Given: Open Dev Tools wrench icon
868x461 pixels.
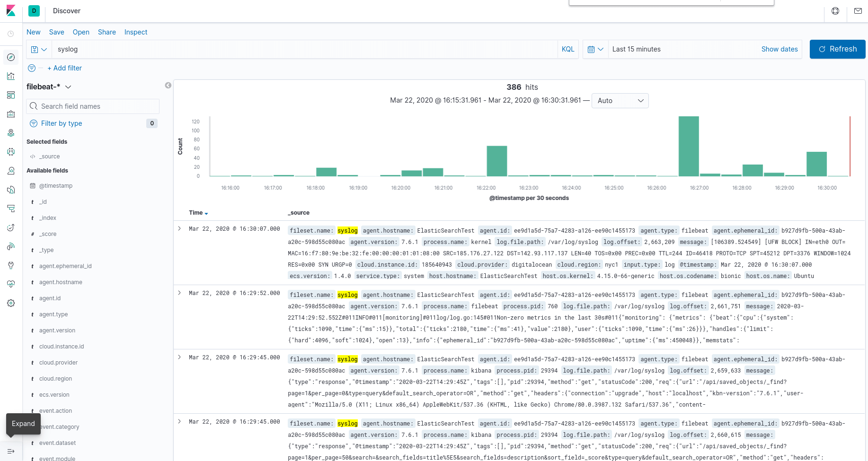Looking at the screenshot, I should (x=11, y=265).
